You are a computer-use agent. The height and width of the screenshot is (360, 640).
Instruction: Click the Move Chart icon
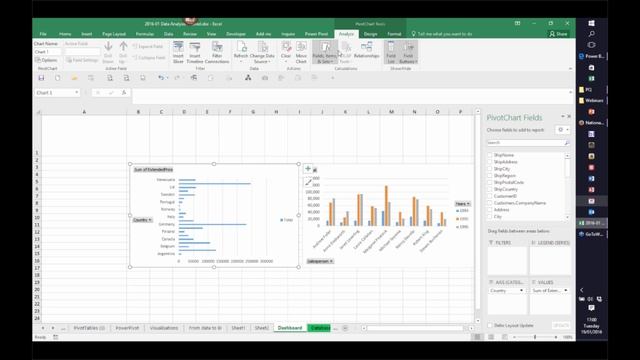click(x=301, y=52)
